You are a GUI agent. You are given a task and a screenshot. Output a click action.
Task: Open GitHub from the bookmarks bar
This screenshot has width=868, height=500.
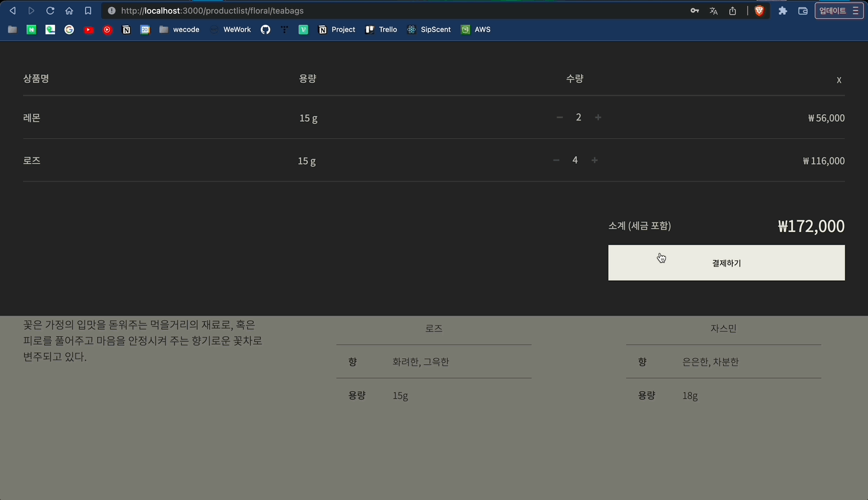(x=265, y=29)
